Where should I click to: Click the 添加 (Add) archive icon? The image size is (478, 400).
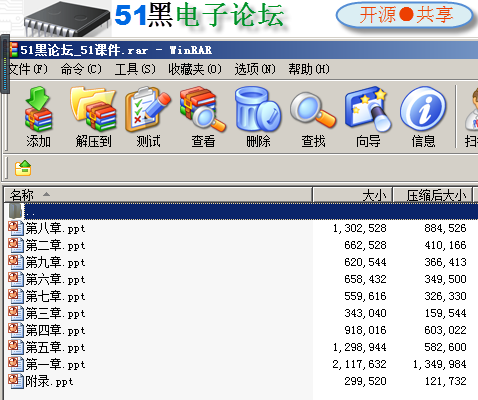pyautogui.click(x=38, y=117)
